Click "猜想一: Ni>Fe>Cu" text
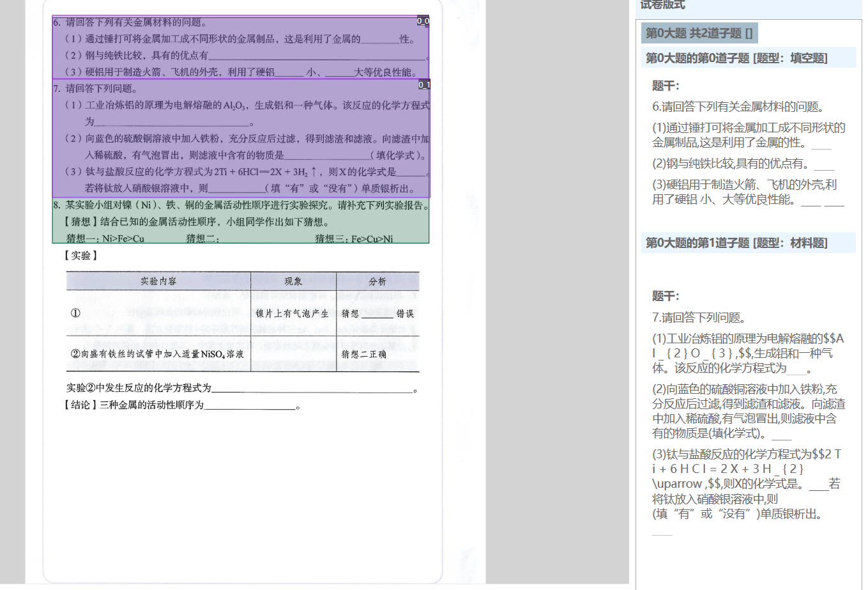The image size is (868, 590). [x=105, y=238]
